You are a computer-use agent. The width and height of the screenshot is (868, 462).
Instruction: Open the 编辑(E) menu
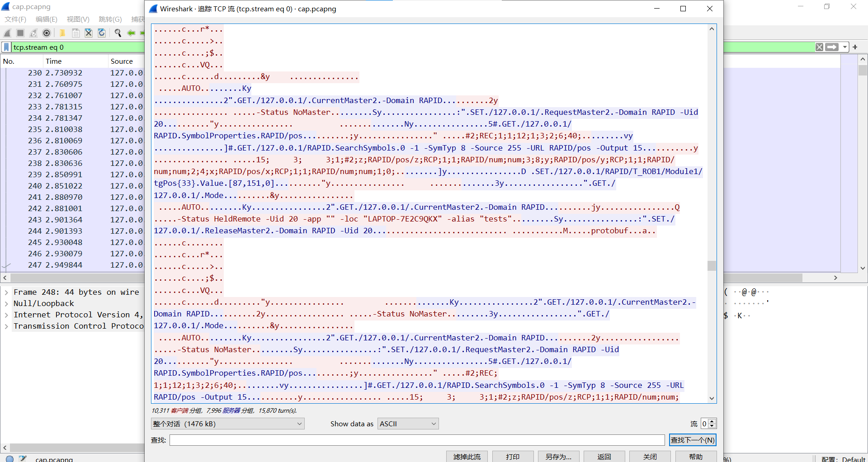(47, 19)
